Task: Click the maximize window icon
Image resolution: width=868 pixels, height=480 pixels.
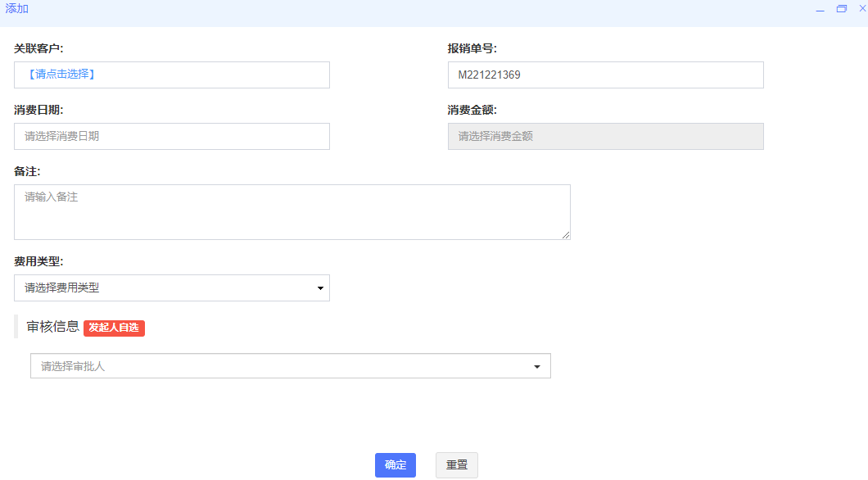Action: tap(841, 9)
